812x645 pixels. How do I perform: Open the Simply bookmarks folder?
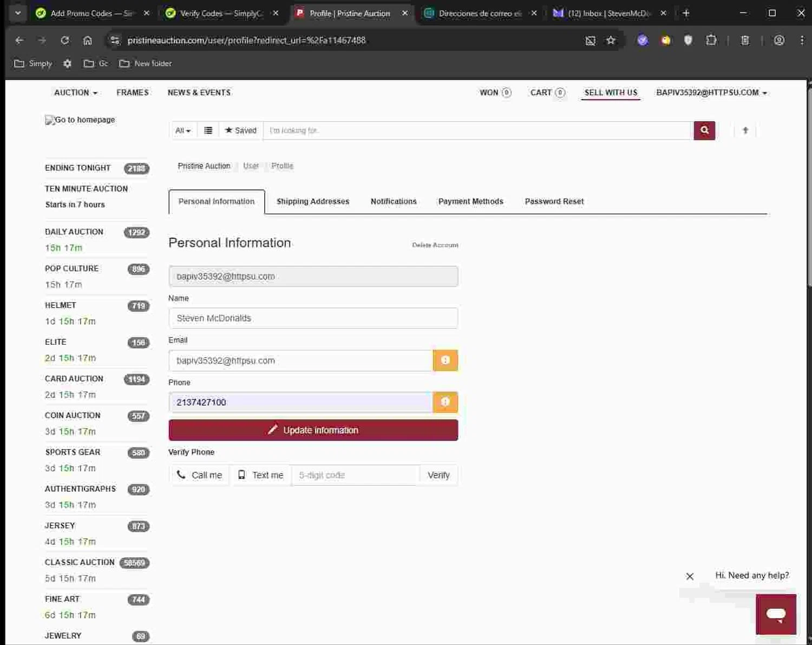pyautogui.click(x=33, y=63)
